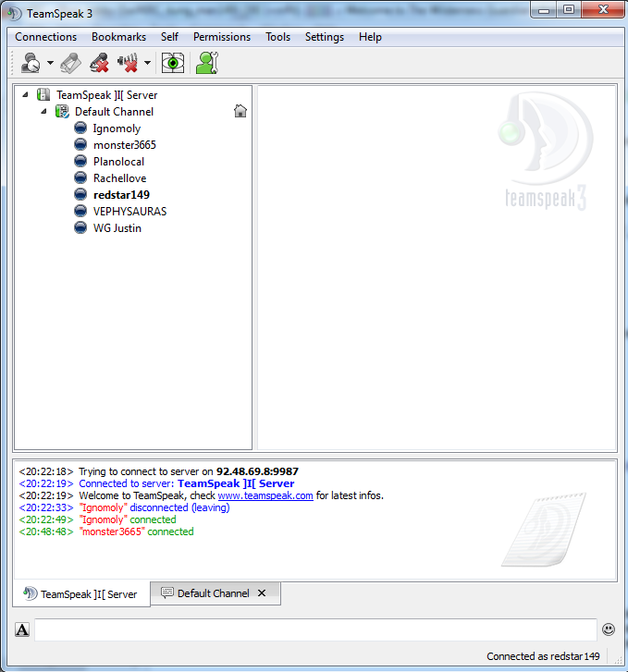Open the Help menu
This screenshot has width=628, height=672.
(370, 37)
